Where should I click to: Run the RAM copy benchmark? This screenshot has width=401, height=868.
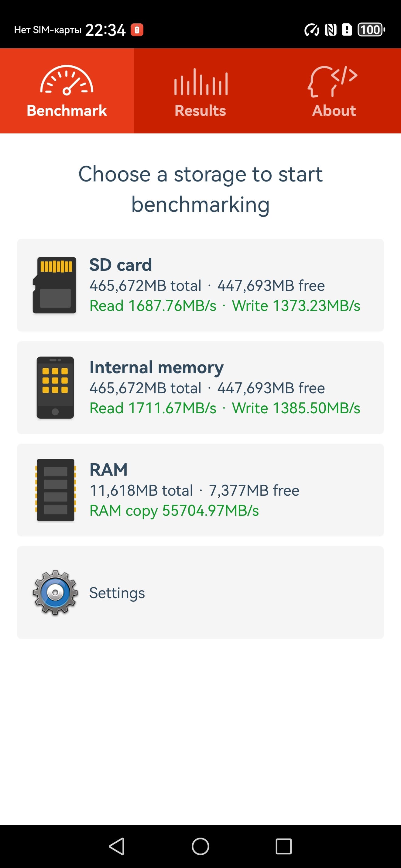point(174,511)
